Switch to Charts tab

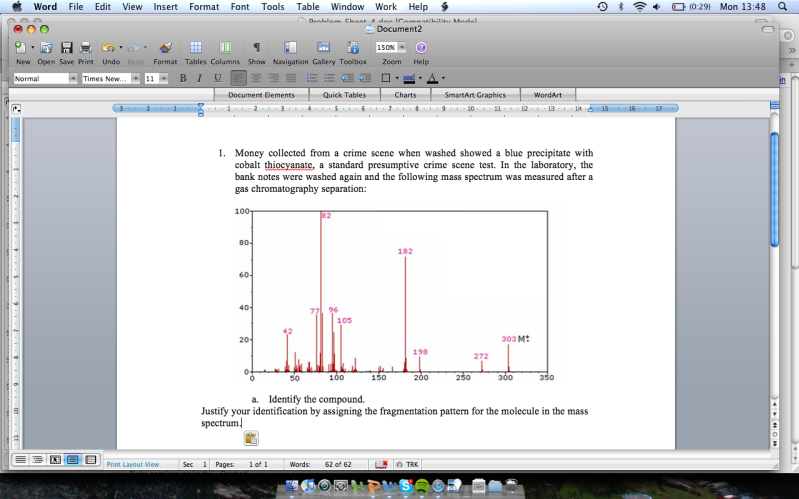405,95
